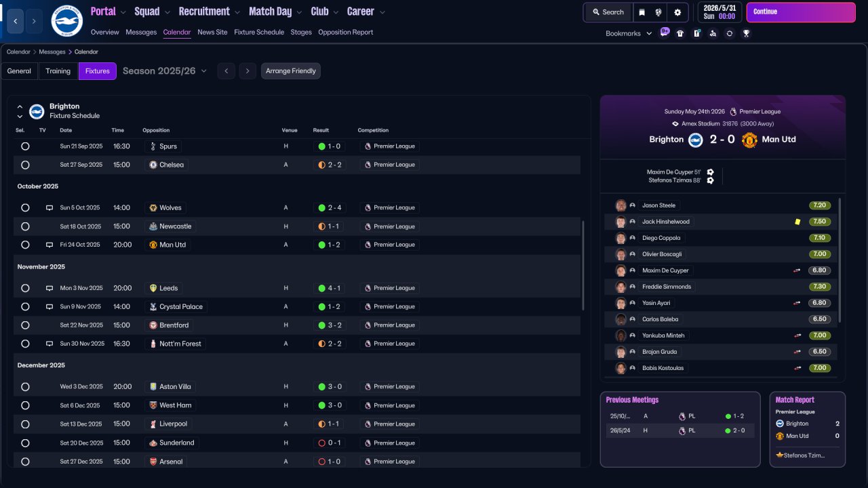Click the Brighton badge beside Fixture Schedule

(37, 111)
